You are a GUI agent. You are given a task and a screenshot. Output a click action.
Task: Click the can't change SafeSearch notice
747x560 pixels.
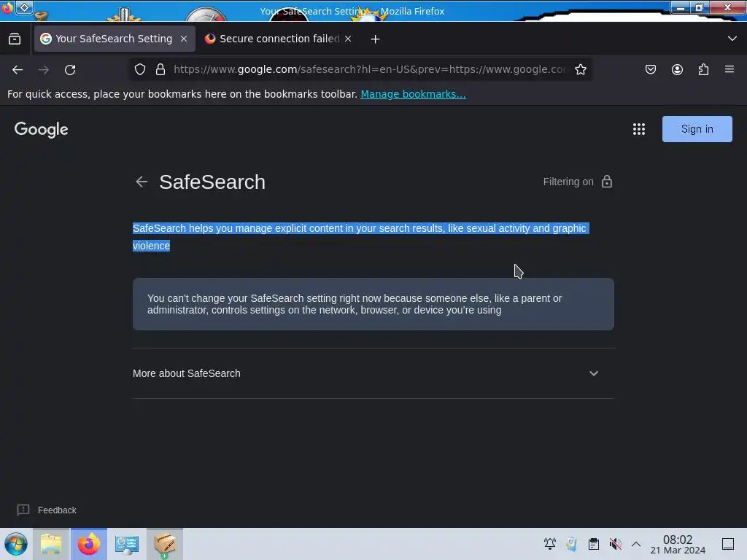pyautogui.click(x=373, y=304)
